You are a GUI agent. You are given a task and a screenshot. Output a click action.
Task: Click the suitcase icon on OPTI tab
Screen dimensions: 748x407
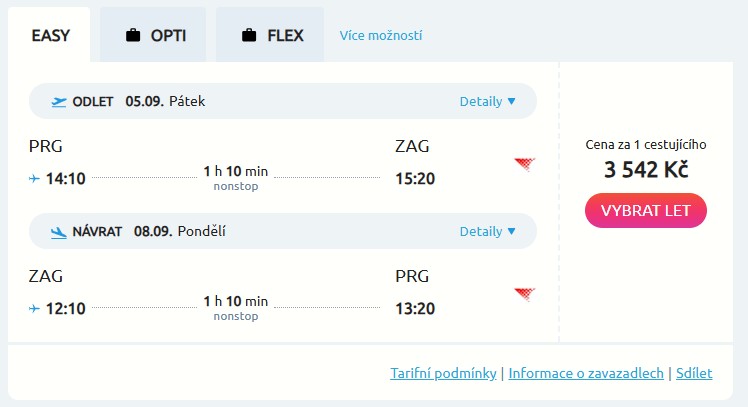click(x=132, y=37)
